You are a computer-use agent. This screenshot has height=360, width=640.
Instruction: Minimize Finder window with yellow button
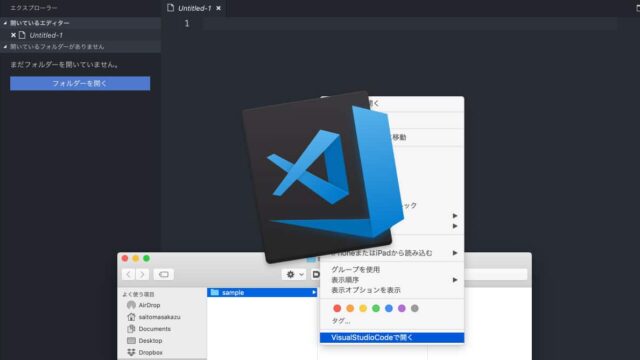click(x=136, y=258)
